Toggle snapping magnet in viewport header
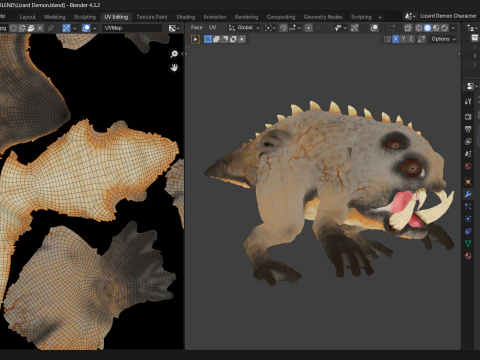 (284, 28)
